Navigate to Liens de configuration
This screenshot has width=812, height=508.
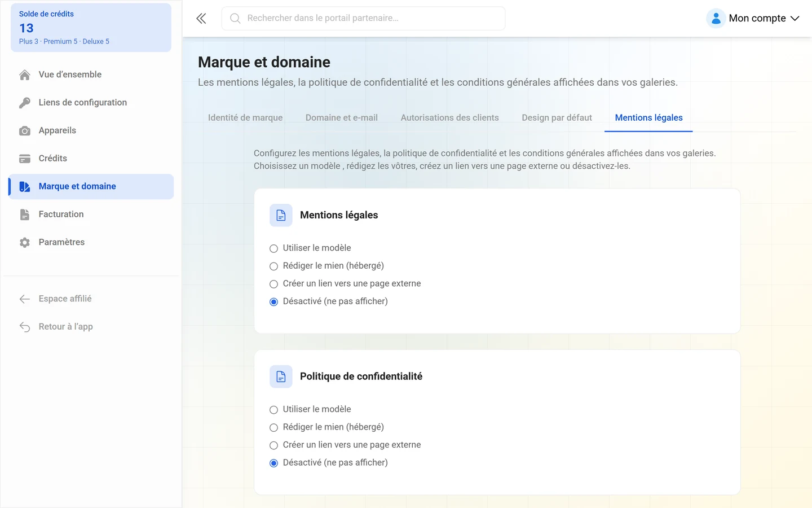tap(91, 103)
